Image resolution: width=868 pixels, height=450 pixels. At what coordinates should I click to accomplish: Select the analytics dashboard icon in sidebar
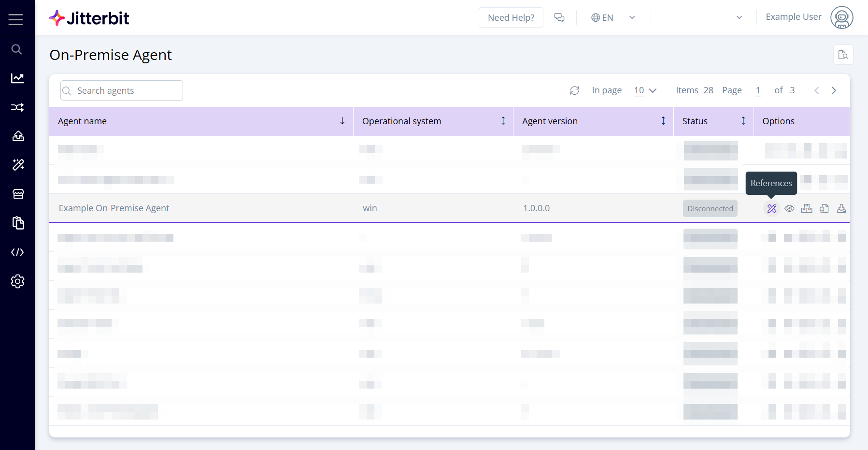[x=17, y=78]
